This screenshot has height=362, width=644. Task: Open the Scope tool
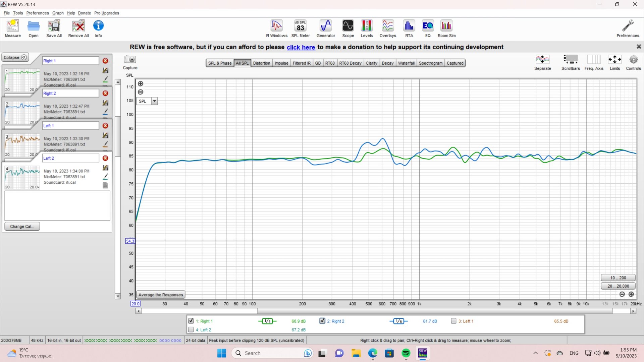348,28
